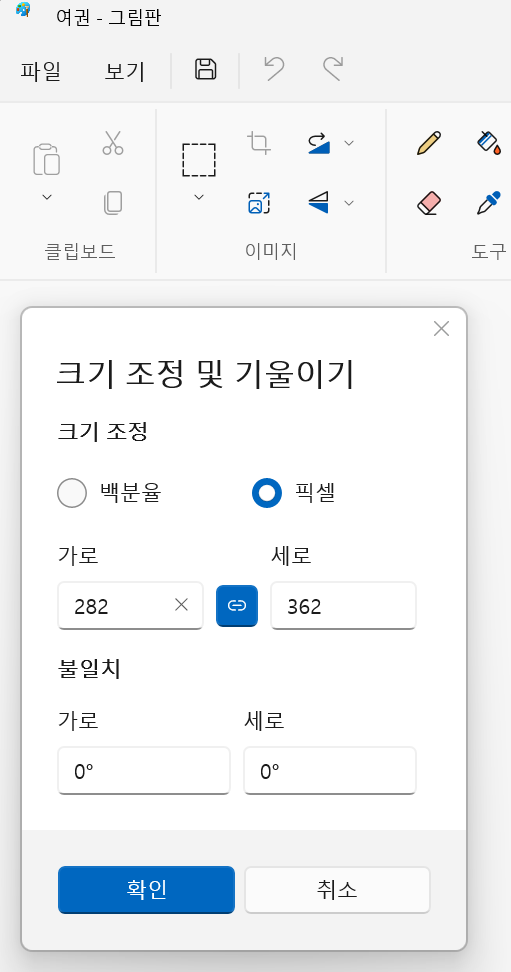Click the resize image icon
The height and width of the screenshot is (972, 511).
coord(259,203)
